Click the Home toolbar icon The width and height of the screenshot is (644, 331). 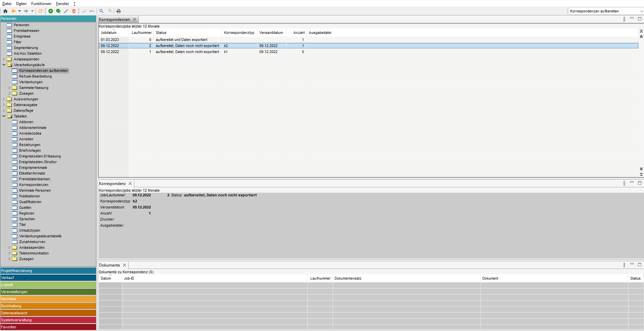click(x=5, y=11)
